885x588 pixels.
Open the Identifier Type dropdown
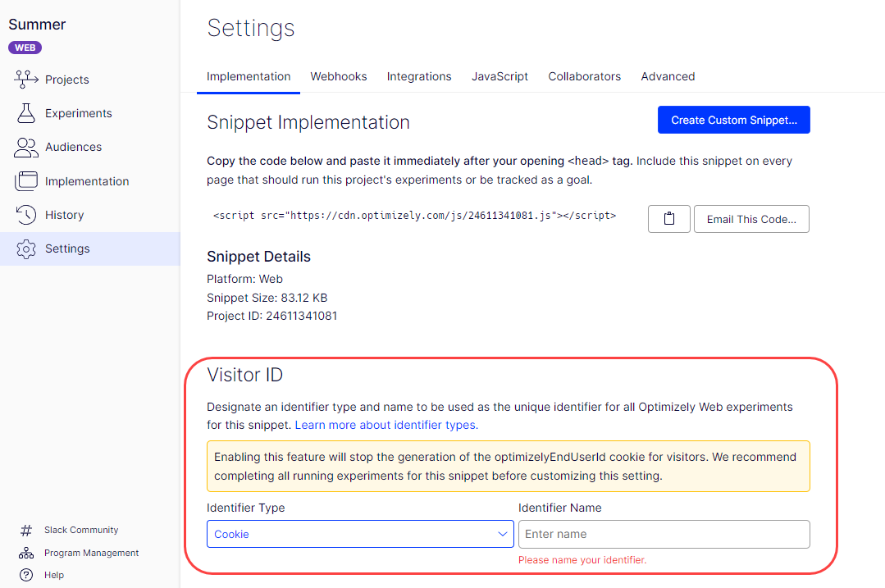tap(353, 534)
